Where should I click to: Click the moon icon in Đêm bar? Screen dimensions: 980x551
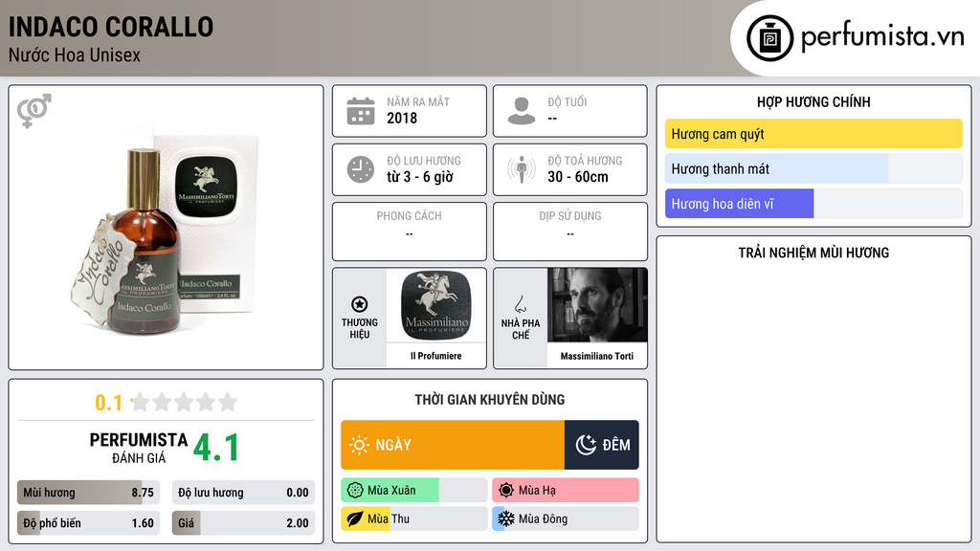tap(586, 445)
